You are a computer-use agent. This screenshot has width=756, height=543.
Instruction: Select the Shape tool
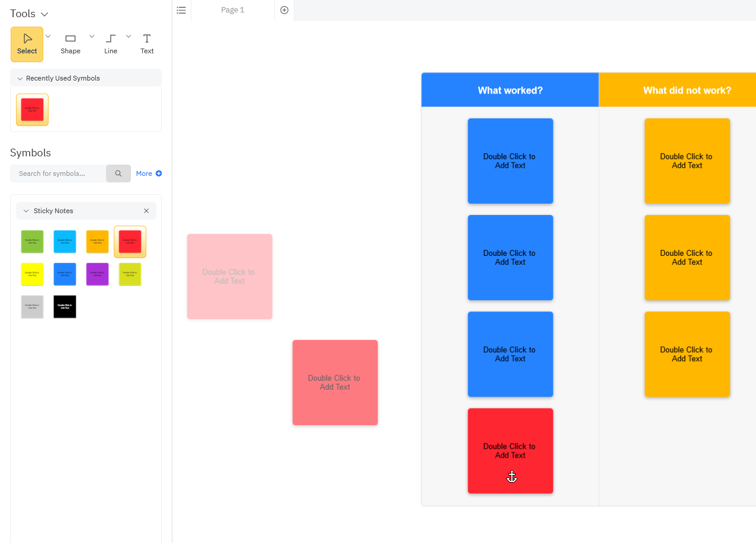click(71, 44)
